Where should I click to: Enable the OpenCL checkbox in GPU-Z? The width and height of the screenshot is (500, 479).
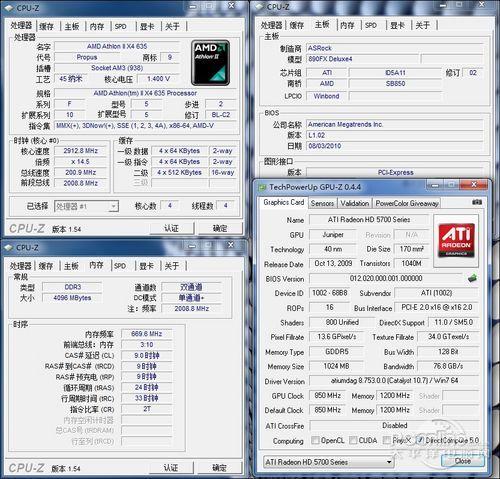[315, 440]
